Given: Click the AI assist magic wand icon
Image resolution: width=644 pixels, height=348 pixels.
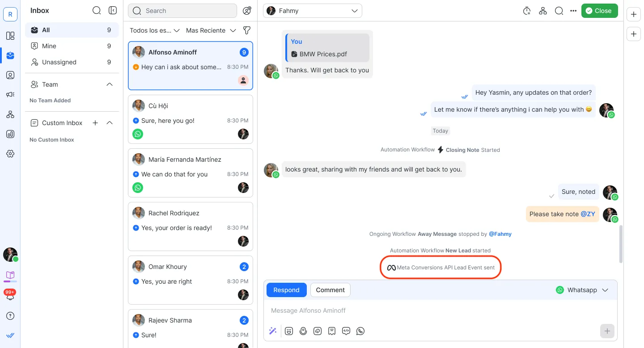Looking at the screenshot, I should tap(272, 331).
